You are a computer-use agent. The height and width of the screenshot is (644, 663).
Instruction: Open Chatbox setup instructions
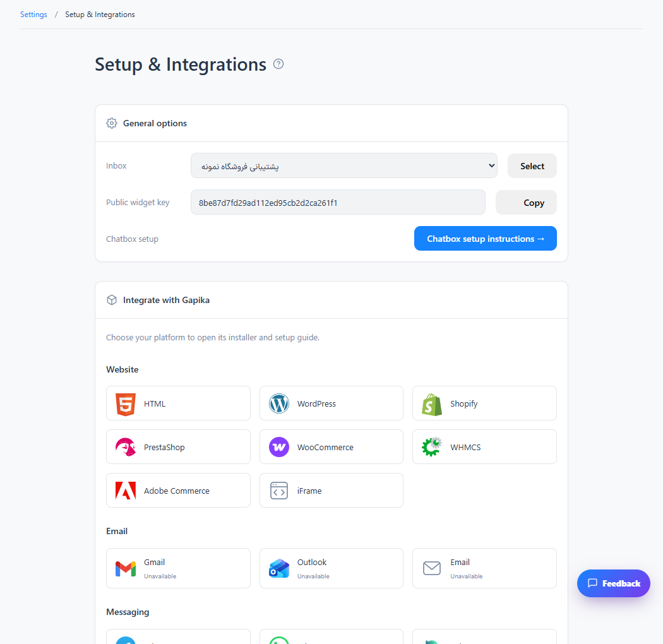point(486,239)
